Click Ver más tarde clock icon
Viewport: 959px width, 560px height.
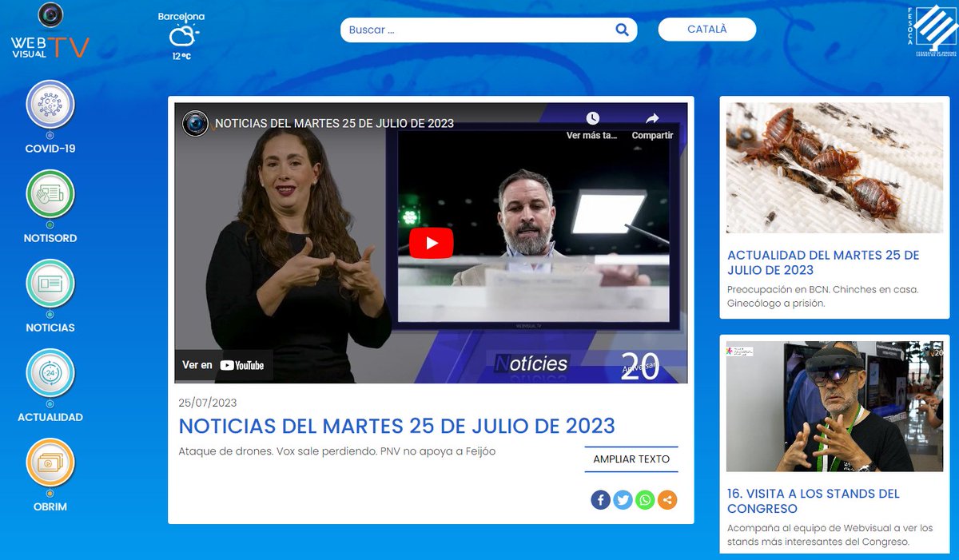click(592, 118)
